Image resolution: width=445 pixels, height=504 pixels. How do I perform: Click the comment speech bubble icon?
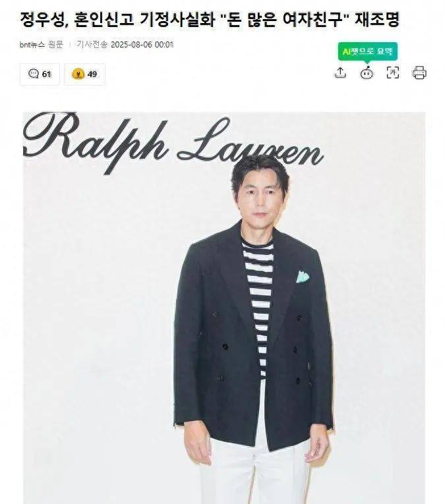[x=34, y=74]
